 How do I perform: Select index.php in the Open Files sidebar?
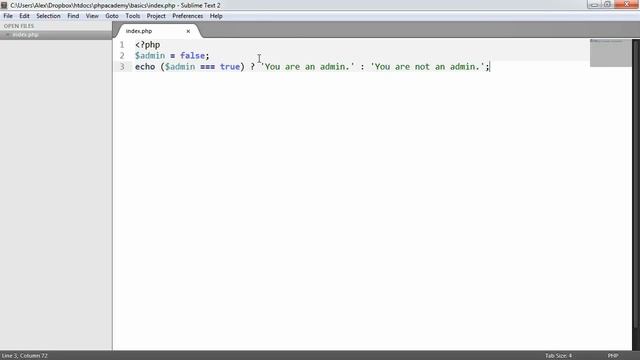coord(56,35)
